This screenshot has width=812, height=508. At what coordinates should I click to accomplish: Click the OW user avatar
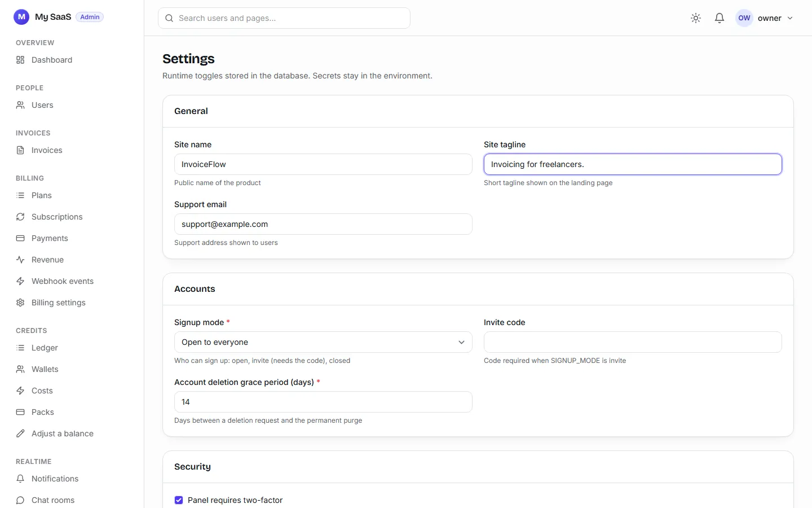pyautogui.click(x=744, y=18)
